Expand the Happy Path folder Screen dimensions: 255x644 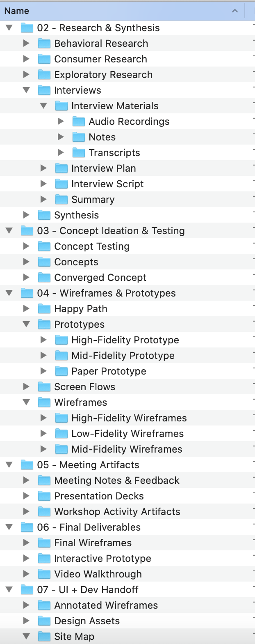pyautogui.click(x=26, y=309)
